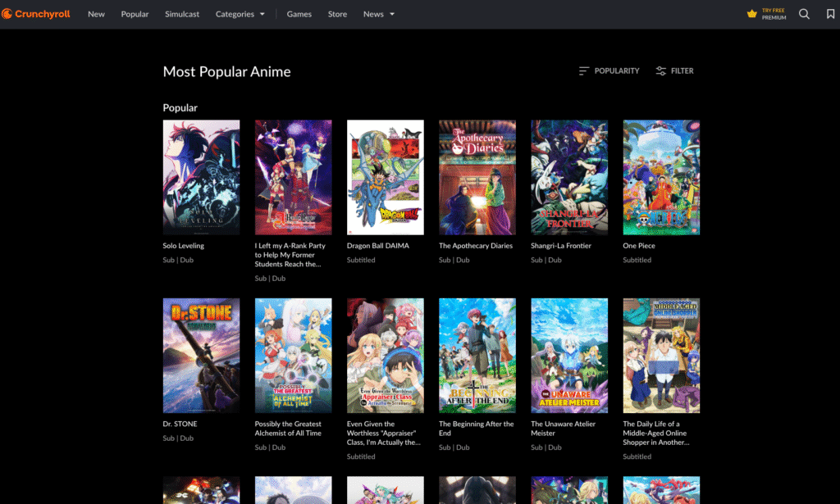Click The Daily Life of a Middle-Aged title

pos(656,433)
